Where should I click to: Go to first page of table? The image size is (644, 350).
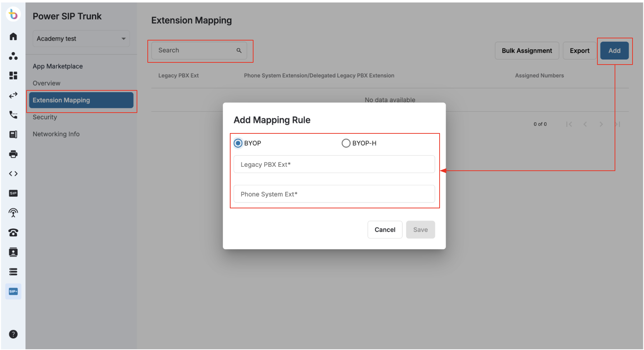tap(569, 124)
